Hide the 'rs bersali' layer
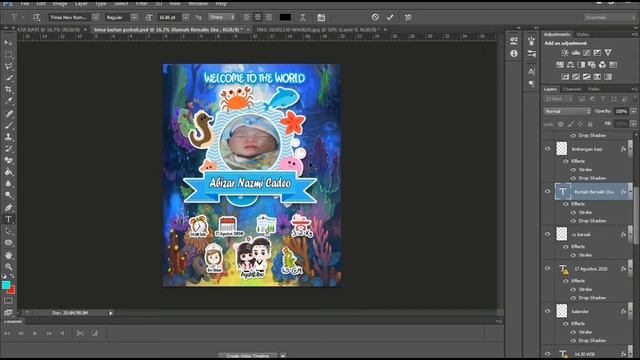 [547, 234]
